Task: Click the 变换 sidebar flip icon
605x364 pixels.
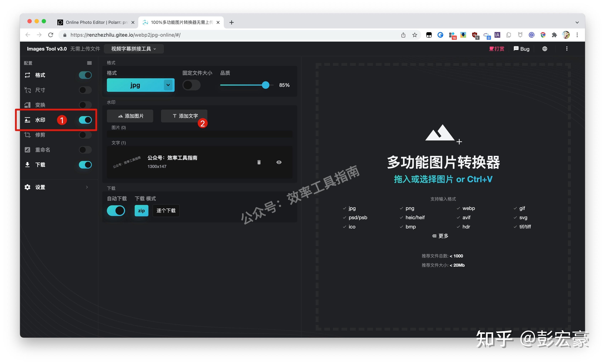Action: coord(27,105)
